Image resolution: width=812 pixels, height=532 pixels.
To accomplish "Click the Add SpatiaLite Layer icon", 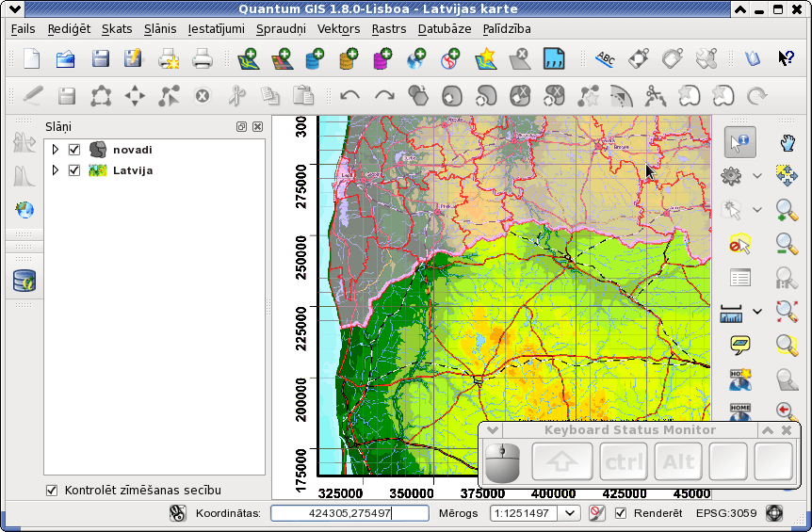I will [x=349, y=59].
